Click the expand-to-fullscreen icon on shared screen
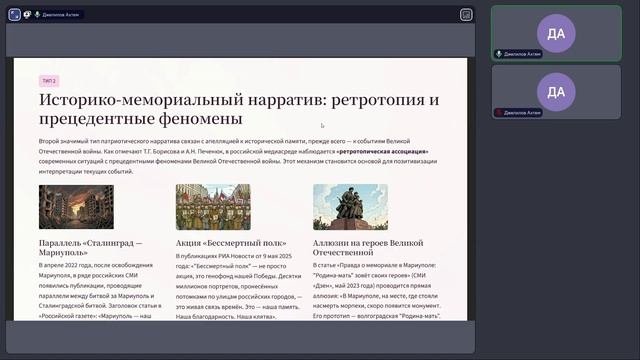This screenshot has height=360, width=640. coord(15,15)
